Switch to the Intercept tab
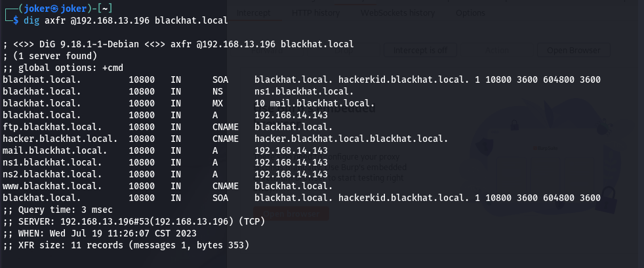 (253, 12)
